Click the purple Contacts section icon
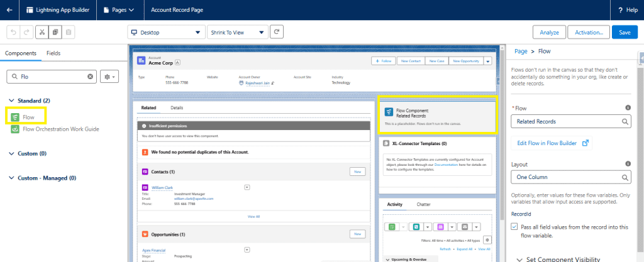Viewport: 644px width, 262px height. click(145, 172)
